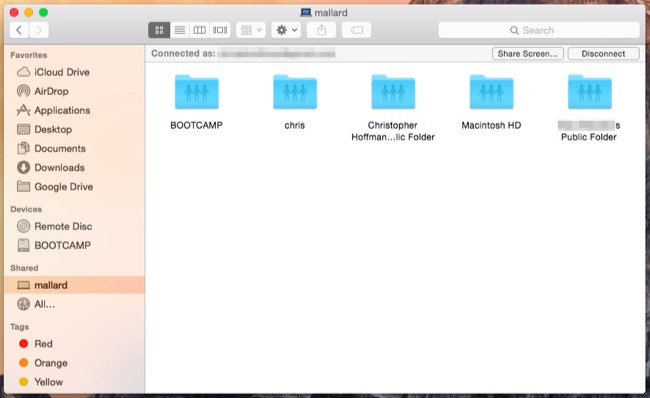Click the green zoom window button
Image resolution: width=650 pixels, height=398 pixels.
(x=44, y=12)
